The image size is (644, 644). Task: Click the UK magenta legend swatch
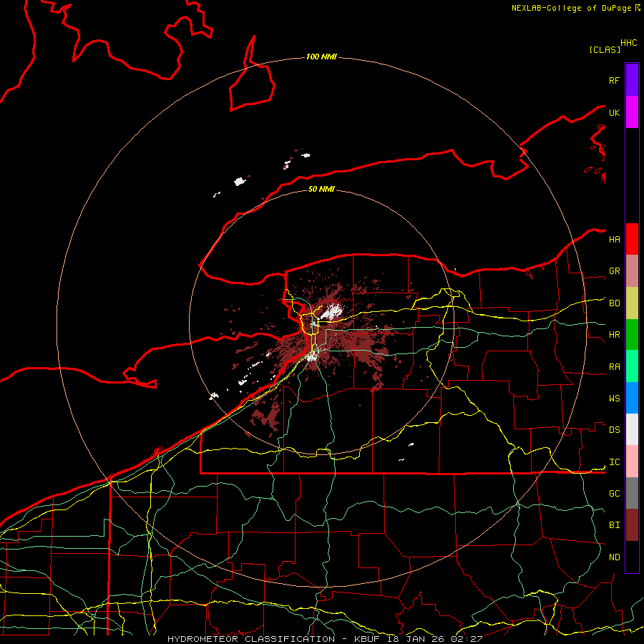(x=632, y=112)
